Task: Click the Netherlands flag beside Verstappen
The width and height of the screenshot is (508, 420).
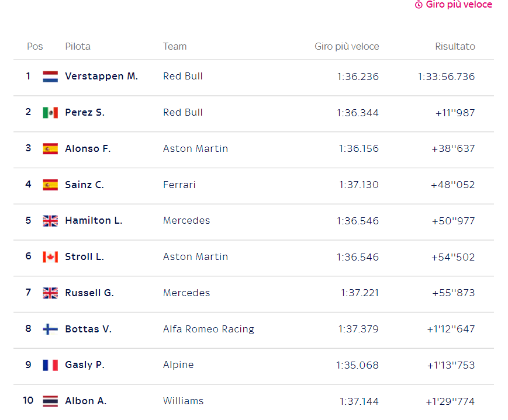Action: click(50, 77)
